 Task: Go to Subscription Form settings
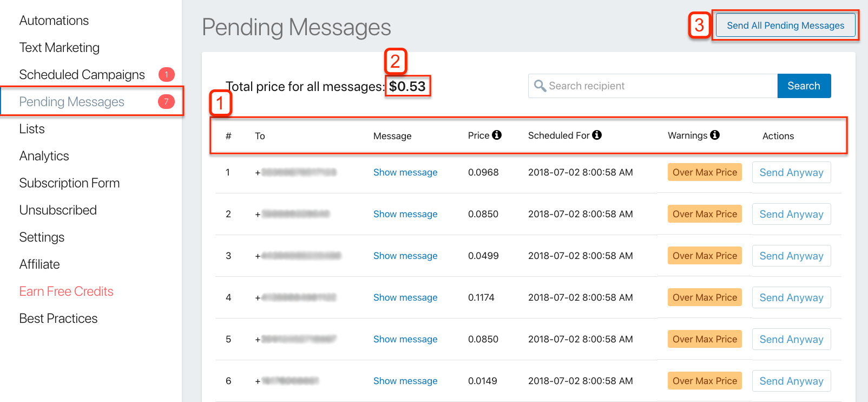coord(69,183)
